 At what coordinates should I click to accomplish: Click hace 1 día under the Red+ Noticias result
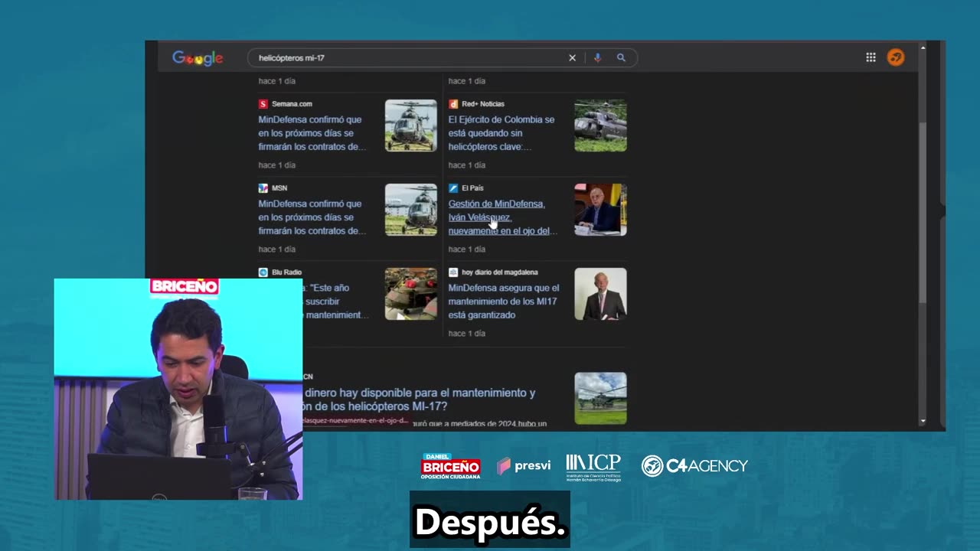pos(467,165)
